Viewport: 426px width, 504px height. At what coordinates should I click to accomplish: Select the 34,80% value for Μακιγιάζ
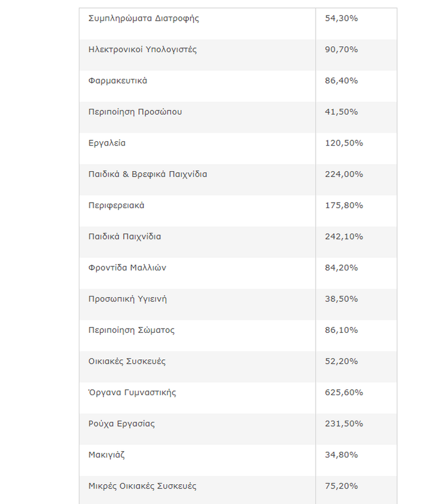coord(341,455)
